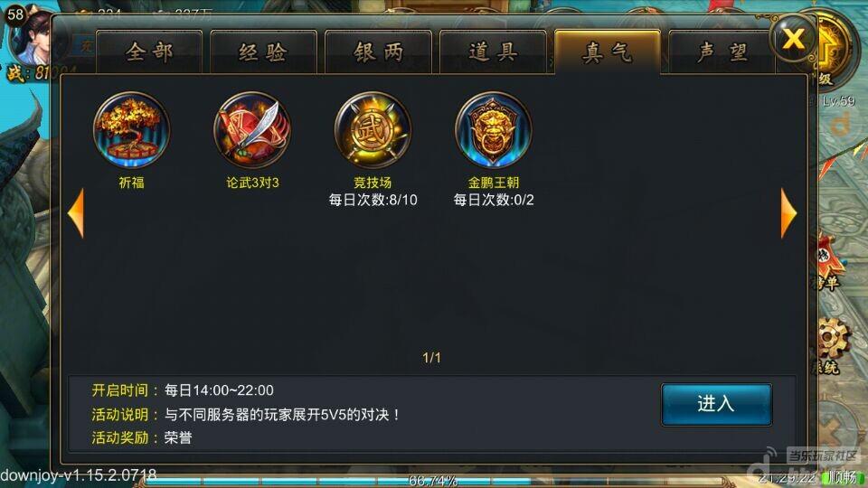Switch to the 全部 tab
Viewport: 868px width, 488px height.
tap(149, 52)
